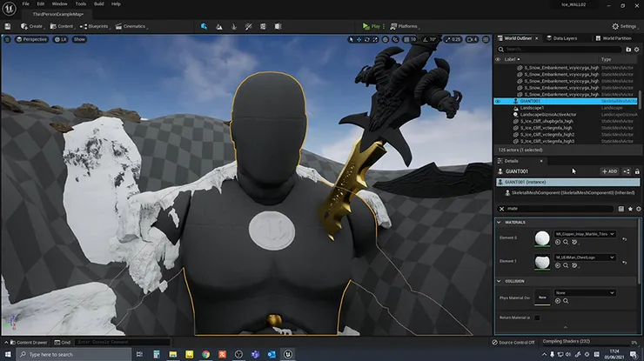
Task: Toggle Return Material on Move checkbox
Action: 537,318
